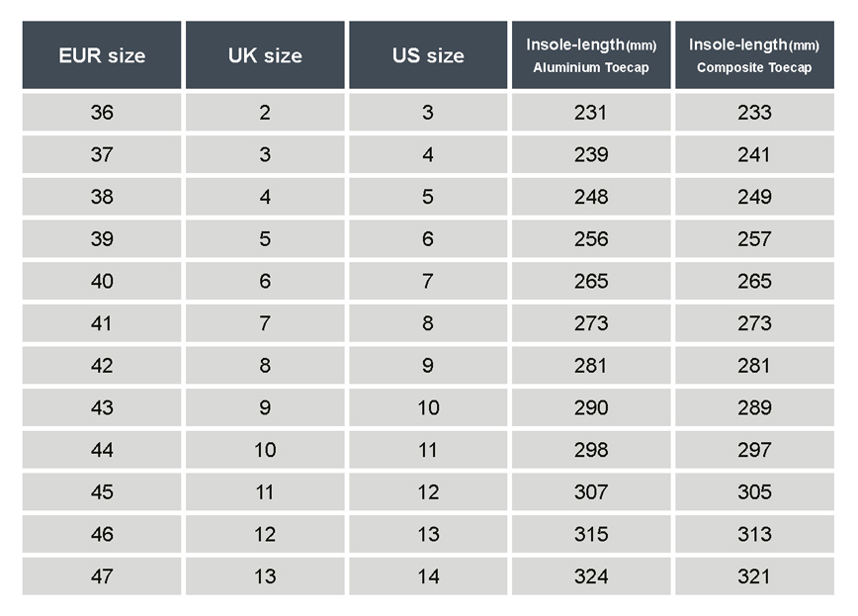Select the US size 14 cell

click(x=428, y=576)
